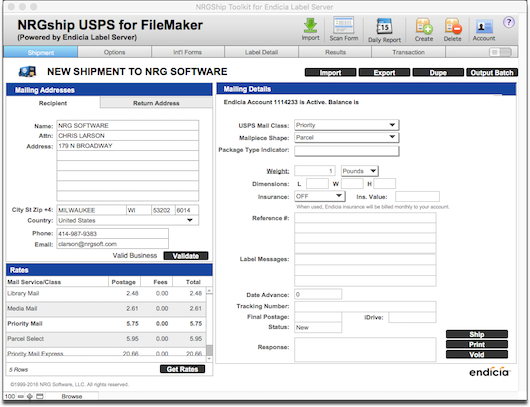Open the Country dropdown
Screen dimensions: 530x407
[x=128, y=220]
